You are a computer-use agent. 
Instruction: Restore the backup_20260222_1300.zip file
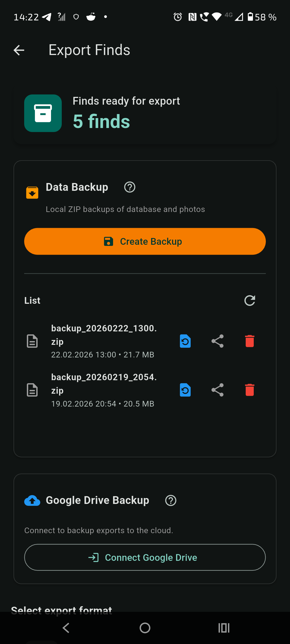185,341
